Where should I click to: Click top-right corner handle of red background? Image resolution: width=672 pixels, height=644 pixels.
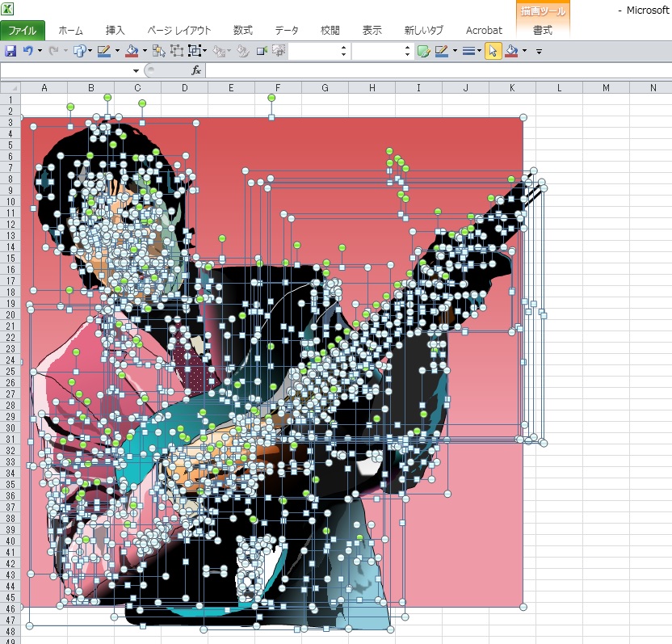[x=523, y=117]
